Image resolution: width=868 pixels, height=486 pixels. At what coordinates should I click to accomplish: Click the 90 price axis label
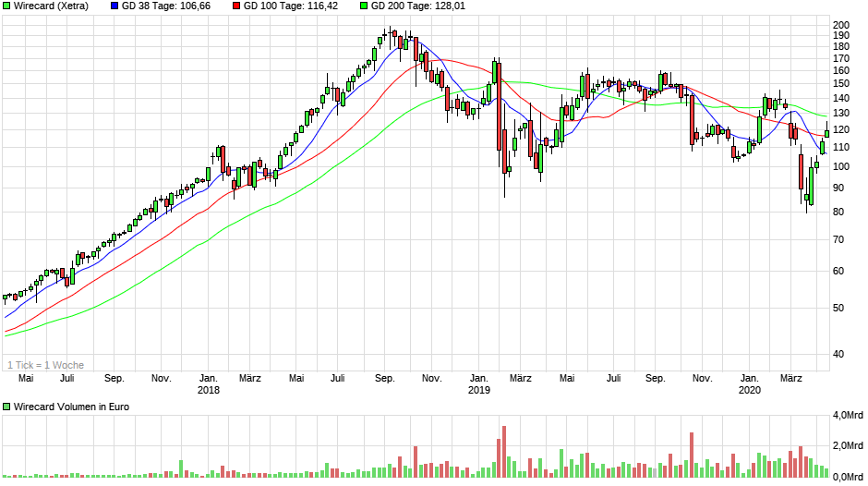[838, 188]
